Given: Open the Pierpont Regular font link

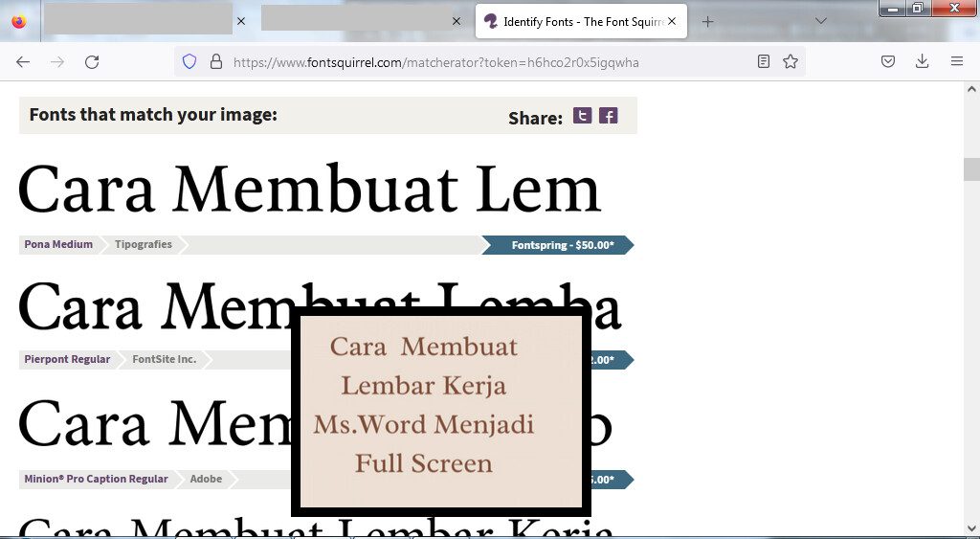Looking at the screenshot, I should (x=67, y=360).
